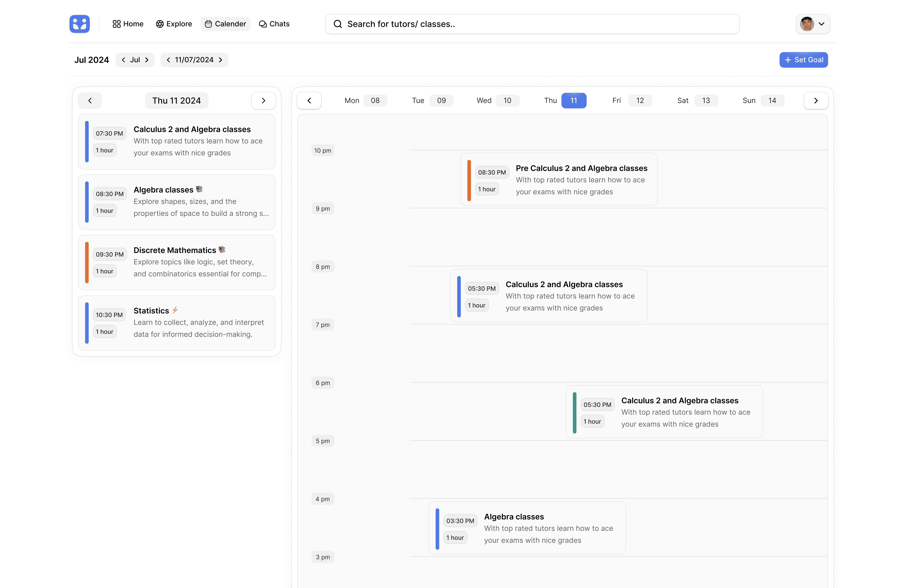The image size is (906, 588).
Task: Focus the Search for tutors/classes field
Action: (532, 24)
